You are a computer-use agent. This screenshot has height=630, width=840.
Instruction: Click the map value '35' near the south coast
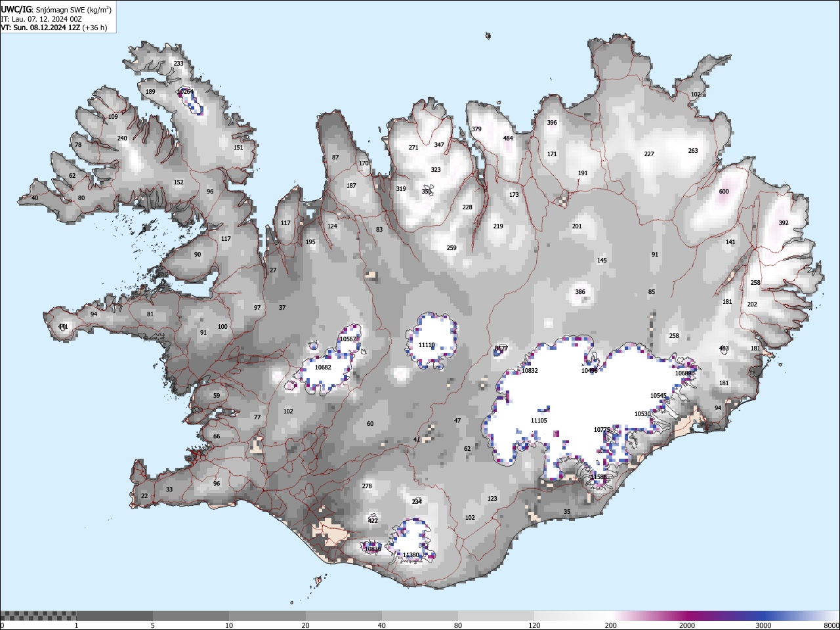[x=567, y=512]
